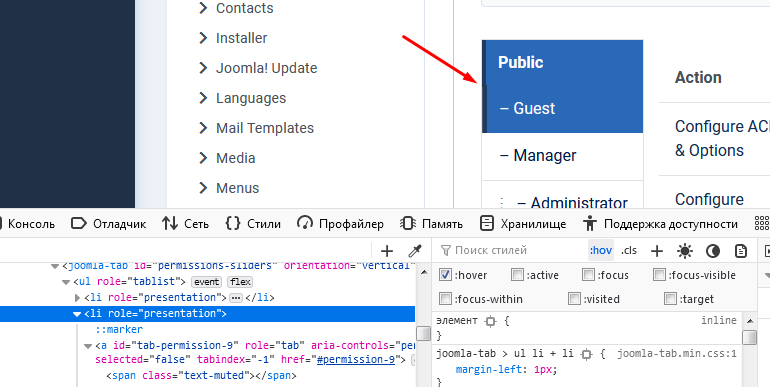This screenshot has width=770, height=387.
Task: Open the Поддержка доступности devtools tab
Action: [x=660, y=224]
